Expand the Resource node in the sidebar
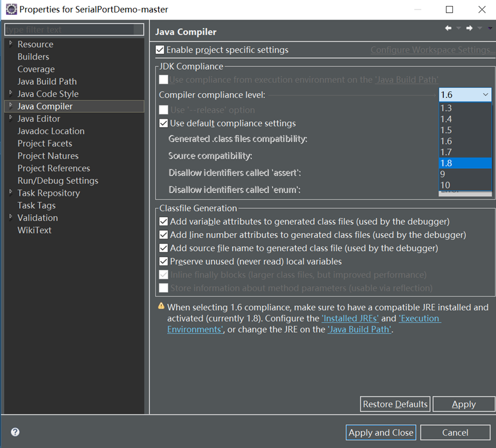 coord(11,44)
